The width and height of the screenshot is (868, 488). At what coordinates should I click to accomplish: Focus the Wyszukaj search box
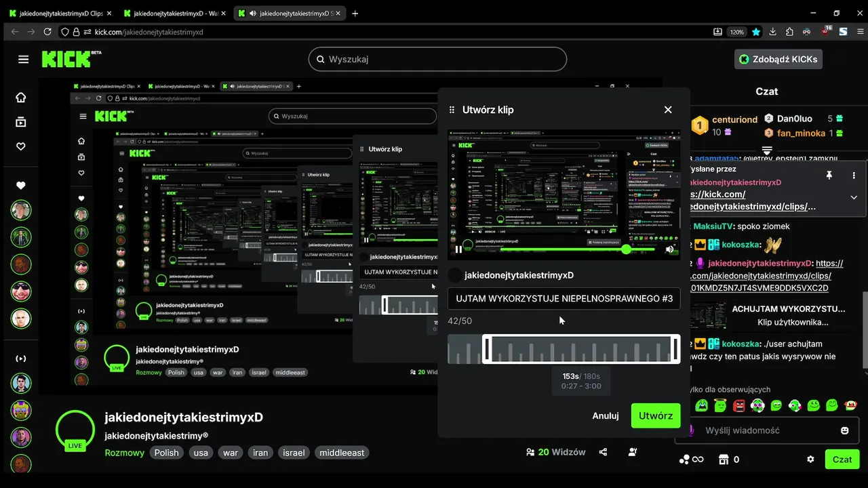pos(437,59)
